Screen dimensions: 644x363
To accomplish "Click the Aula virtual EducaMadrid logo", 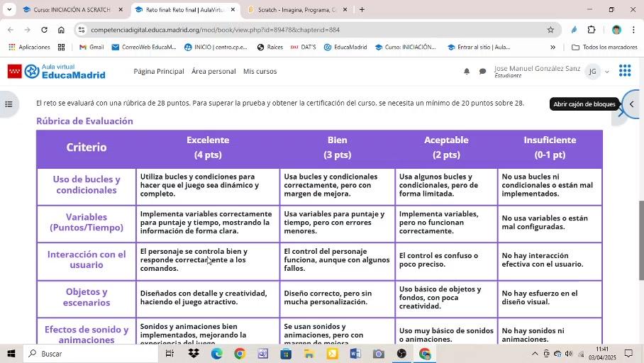I will (x=57, y=72).
